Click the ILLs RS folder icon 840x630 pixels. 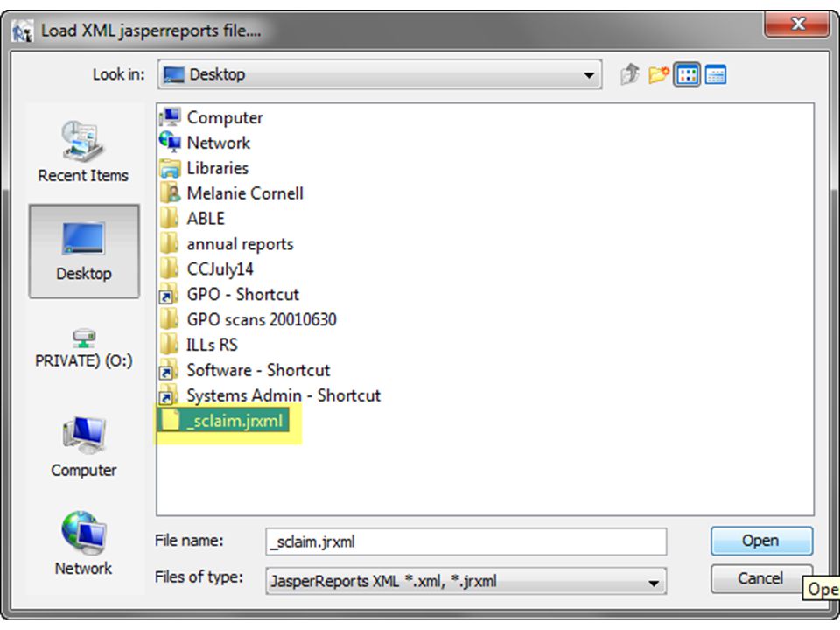point(170,345)
